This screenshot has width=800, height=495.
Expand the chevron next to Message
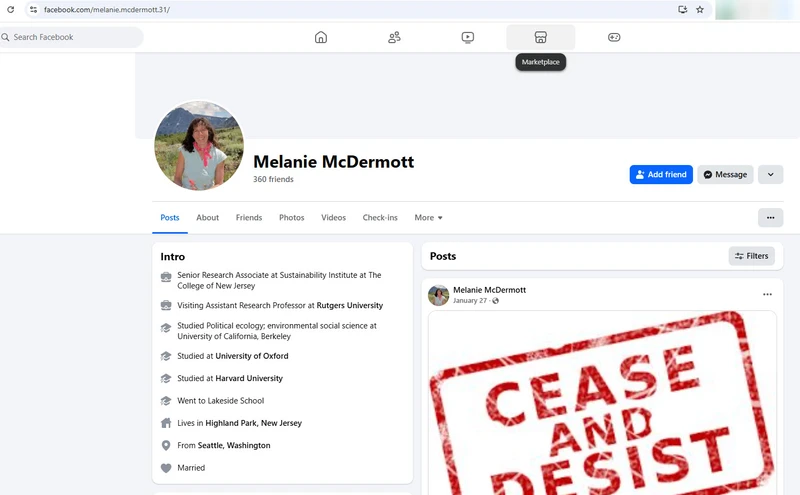[770, 175]
